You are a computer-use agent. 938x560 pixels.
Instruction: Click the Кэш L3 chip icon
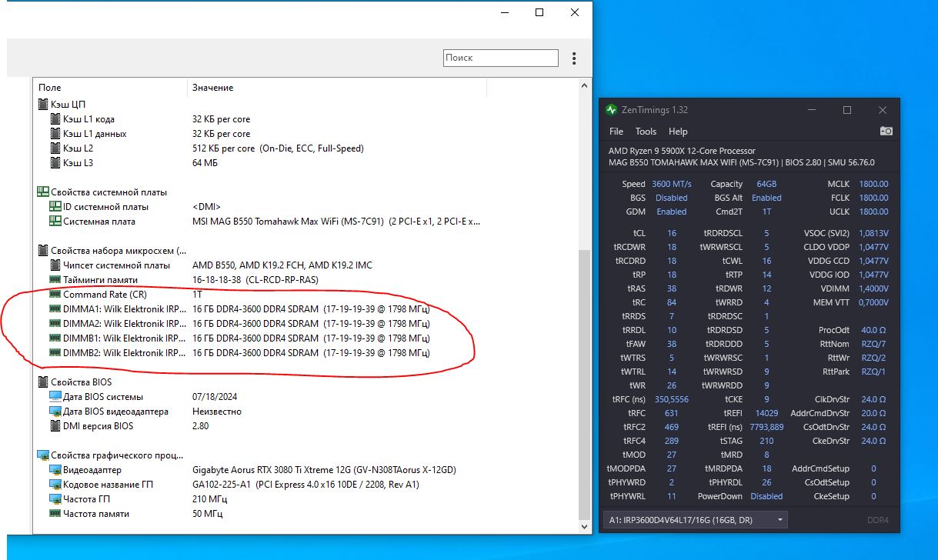55,163
